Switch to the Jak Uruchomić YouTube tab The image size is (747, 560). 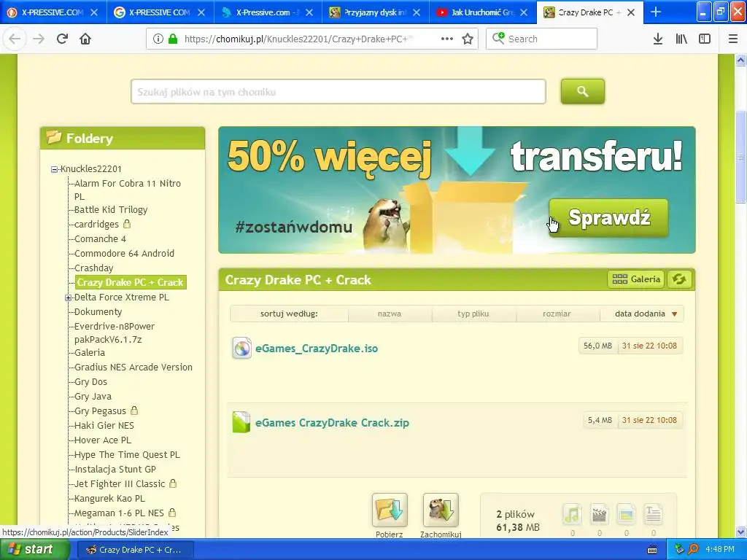click(483, 12)
